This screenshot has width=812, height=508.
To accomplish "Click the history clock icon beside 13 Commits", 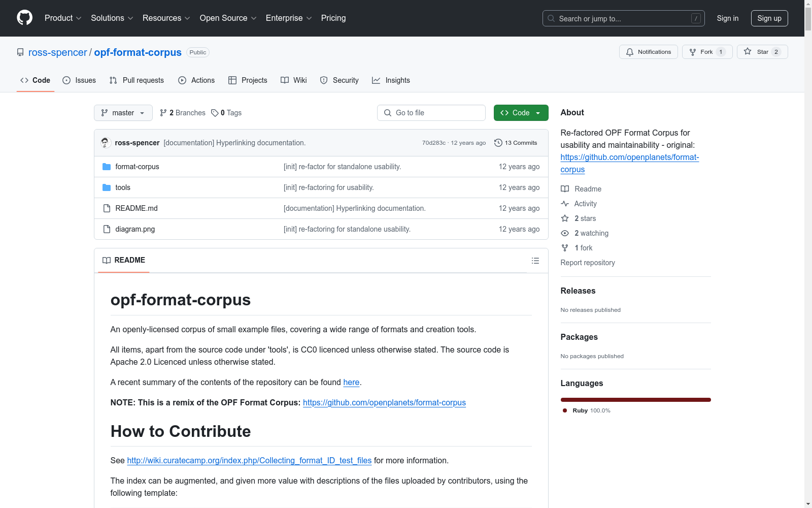I will click(498, 143).
